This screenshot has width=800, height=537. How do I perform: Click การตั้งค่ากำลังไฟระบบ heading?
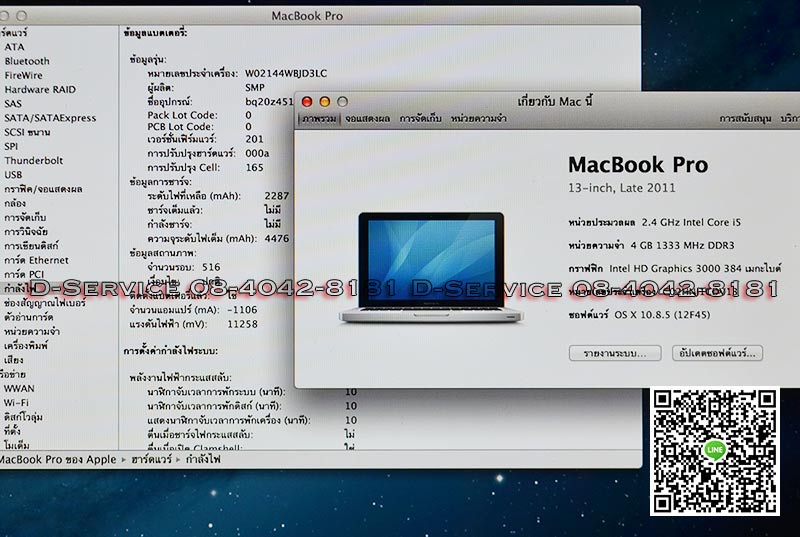tap(170, 351)
